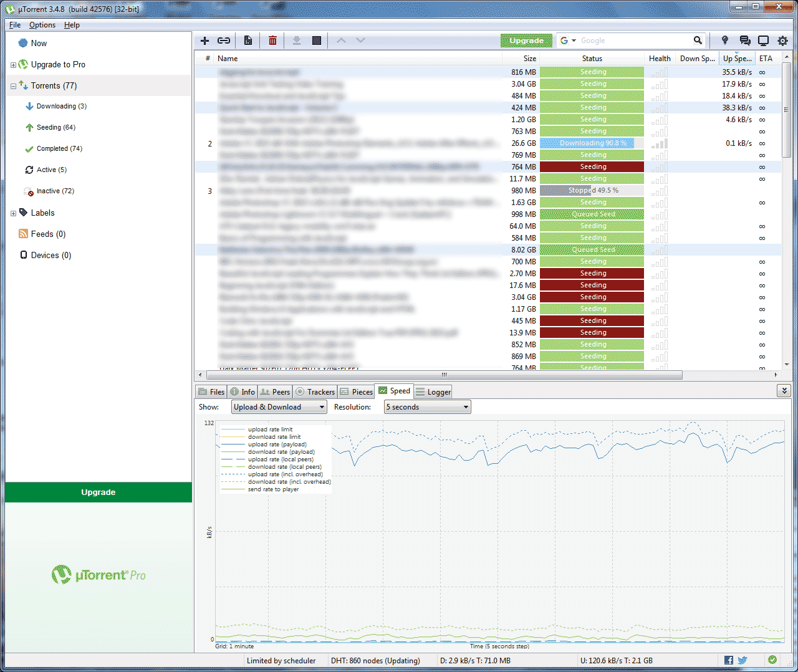The width and height of the screenshot is (798, 672).
Task: Stop torrent using the square stop icon
Action: pyautogui.click(x=317, y=41)
